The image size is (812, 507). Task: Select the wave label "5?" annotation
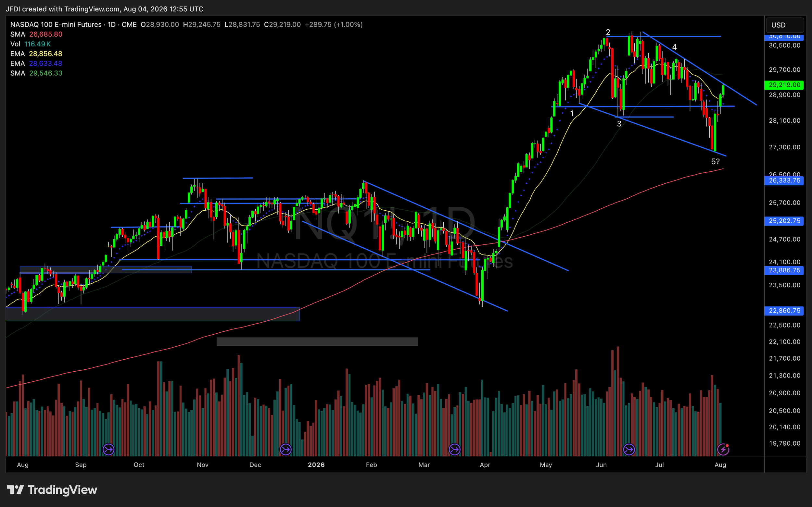(715, 162)
